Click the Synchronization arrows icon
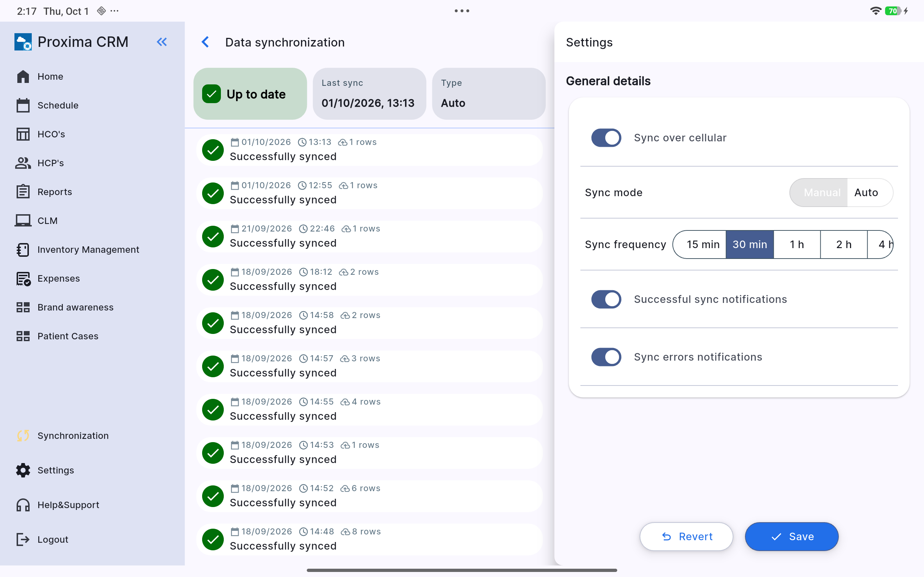The image size is (924, 577). point(23,435)
